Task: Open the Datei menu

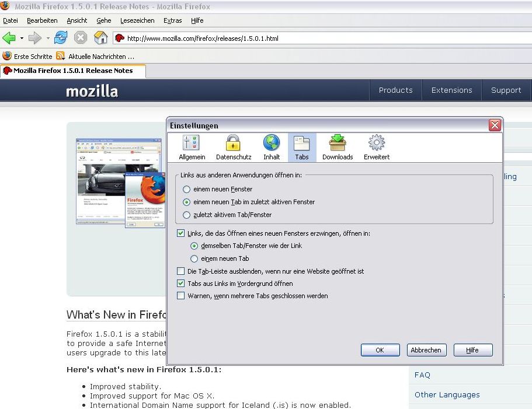Action: (x=10, y=20)
